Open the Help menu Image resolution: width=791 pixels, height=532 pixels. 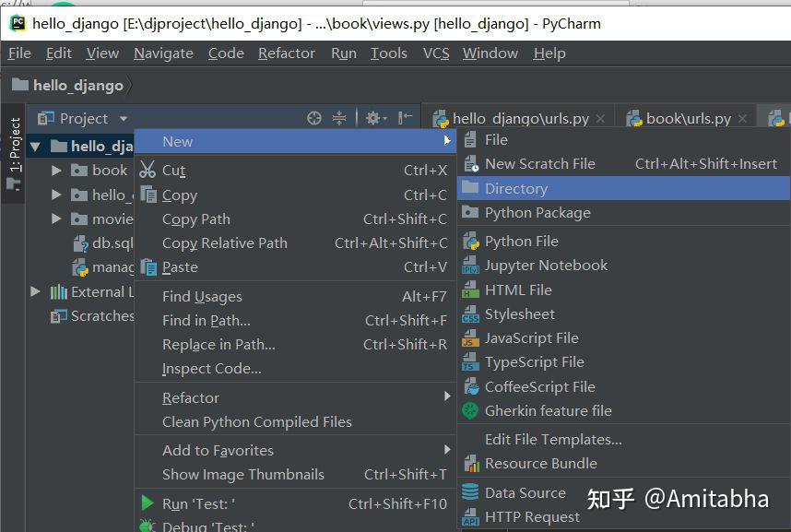pyautogui.click(x=549, y=53)
